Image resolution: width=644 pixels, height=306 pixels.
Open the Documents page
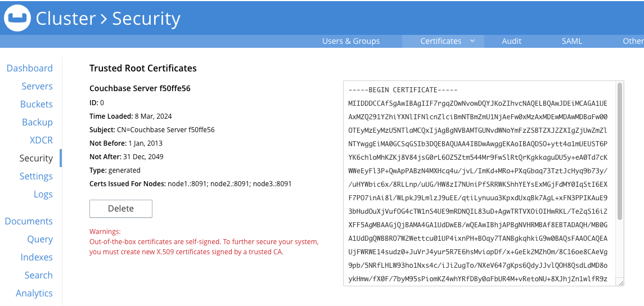(29, 221)
